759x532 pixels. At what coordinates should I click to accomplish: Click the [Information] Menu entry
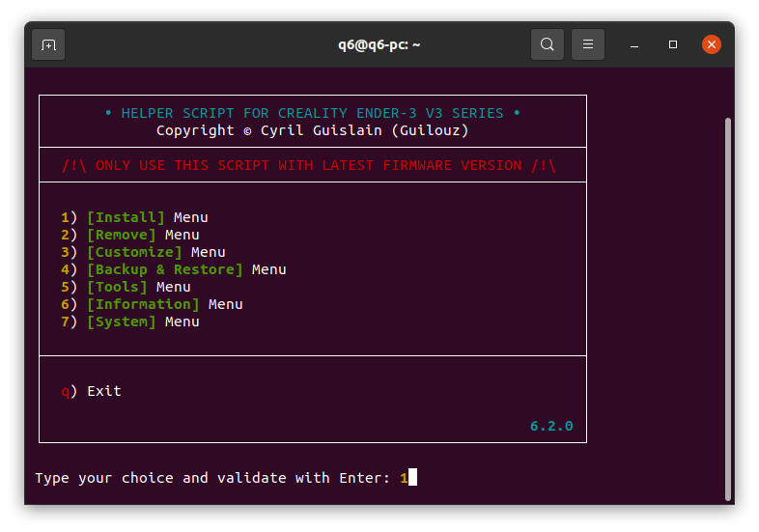coord(164,304)
